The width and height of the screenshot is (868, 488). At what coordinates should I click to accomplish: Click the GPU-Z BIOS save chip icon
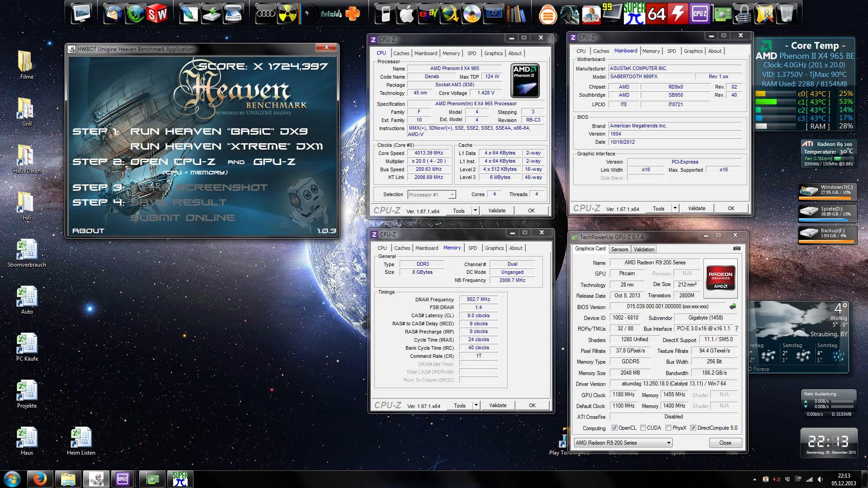click(x=733, y=306)
